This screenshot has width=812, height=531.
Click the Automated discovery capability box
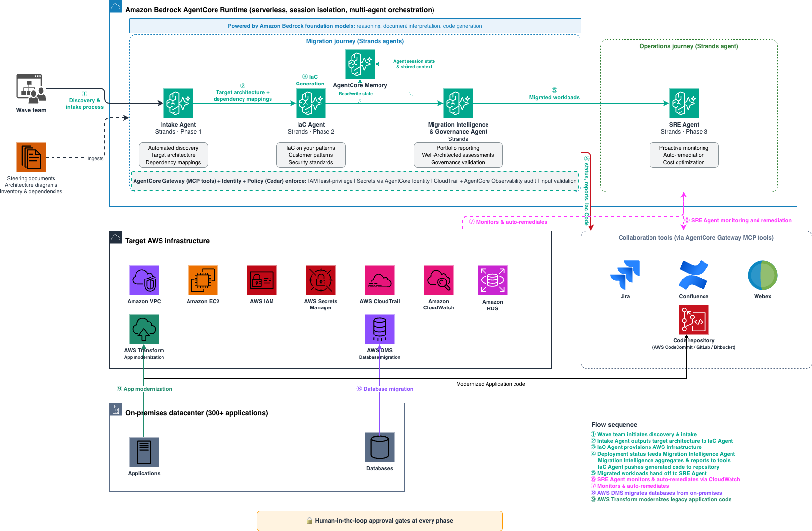(x=173, y=155)
